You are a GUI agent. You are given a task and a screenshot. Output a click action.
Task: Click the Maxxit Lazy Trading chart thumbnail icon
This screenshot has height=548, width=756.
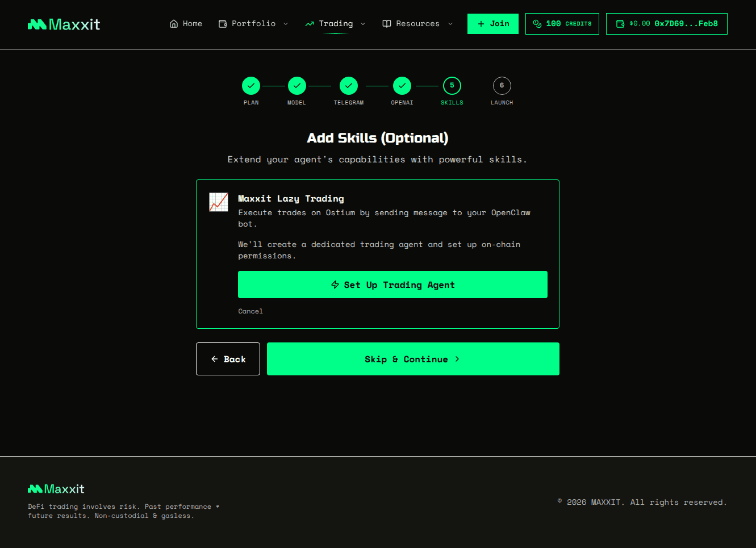219,202
